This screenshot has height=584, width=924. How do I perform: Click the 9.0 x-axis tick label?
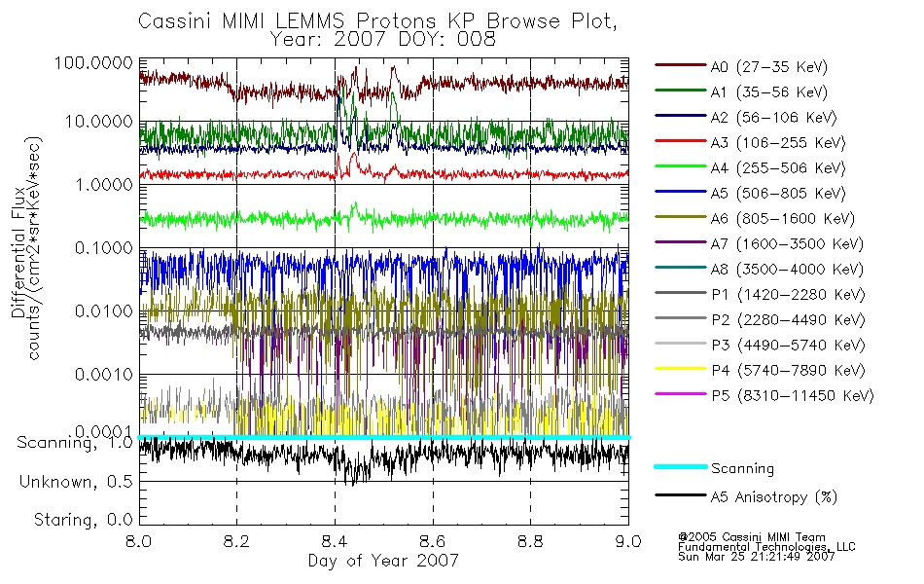628,541
